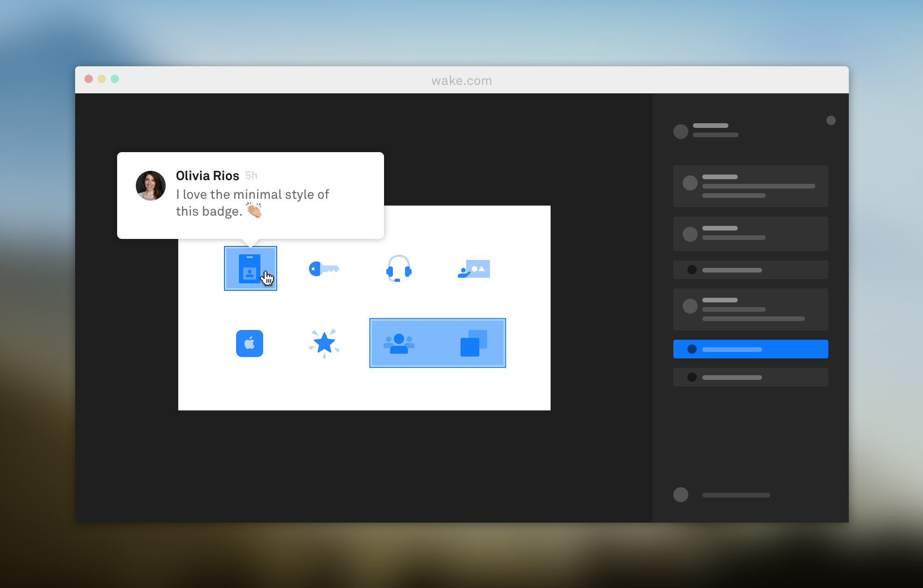Click the overlapping squares icon
Screen dimensions: 923x588
click(x=474, y=343)
